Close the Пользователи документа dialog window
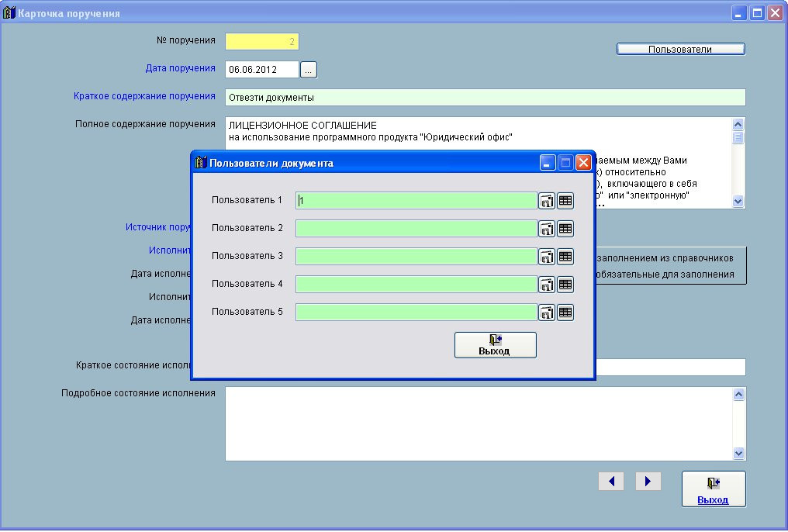This screenshot has width=788, height=532. click(583, 163)
